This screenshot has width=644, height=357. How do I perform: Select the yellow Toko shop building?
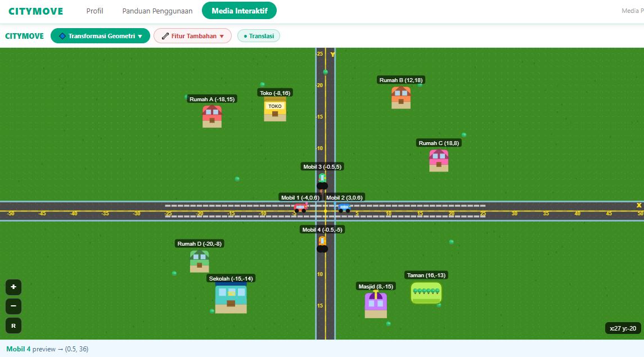[x=275, y=110]
